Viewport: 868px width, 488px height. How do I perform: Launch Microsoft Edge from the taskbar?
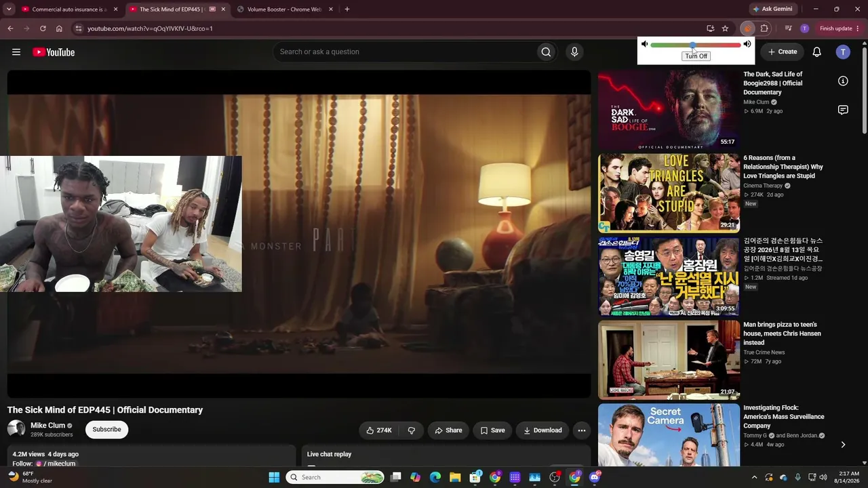click(435, 477)
